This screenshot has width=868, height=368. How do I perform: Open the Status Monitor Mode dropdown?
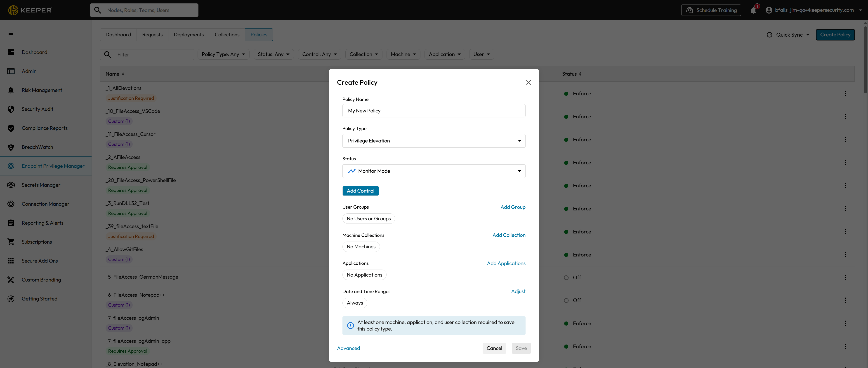(x=434, y=171)
